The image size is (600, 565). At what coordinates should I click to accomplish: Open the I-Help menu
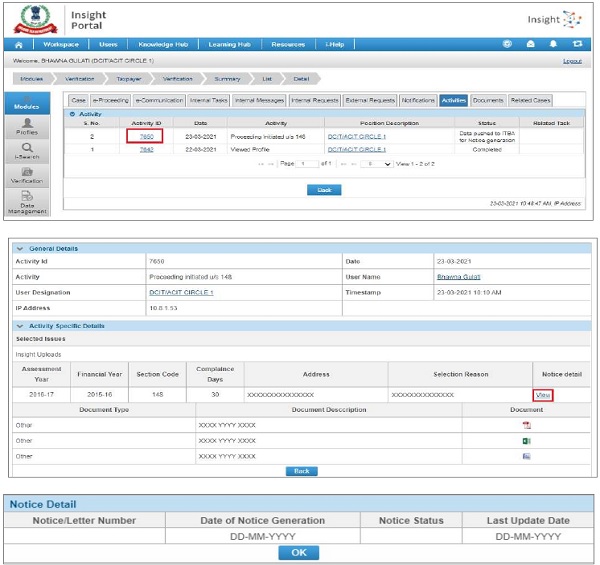(335, 44)
